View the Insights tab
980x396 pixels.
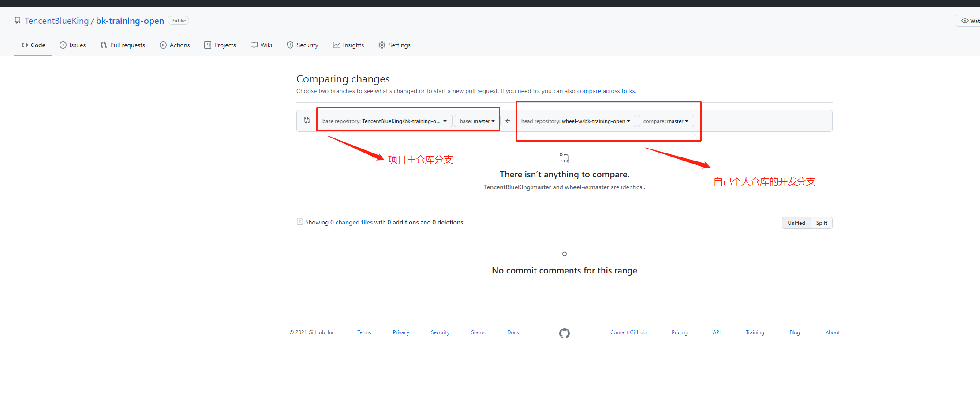(x=348, y=45)
